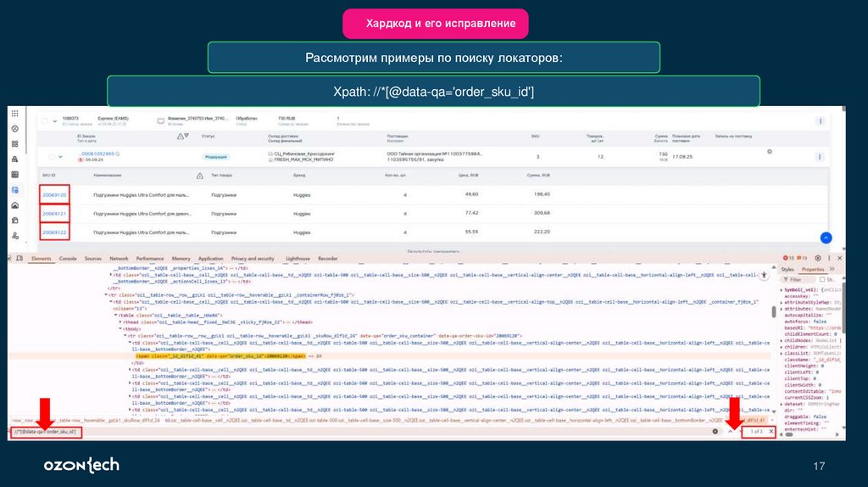Click Elements panel vertical scrollbar thumb
The width and height of the screenshot is (868, 487).
773,312
